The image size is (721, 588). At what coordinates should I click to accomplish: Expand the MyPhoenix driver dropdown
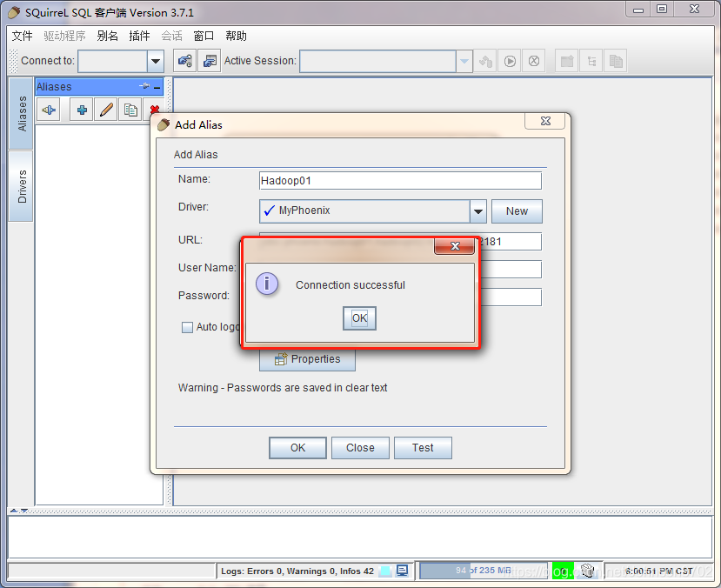pyautogui.click(x=478, y=211)
